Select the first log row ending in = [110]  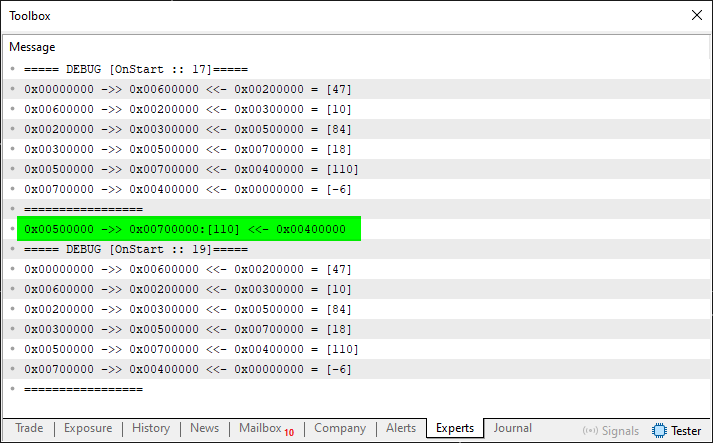point(356,169)
